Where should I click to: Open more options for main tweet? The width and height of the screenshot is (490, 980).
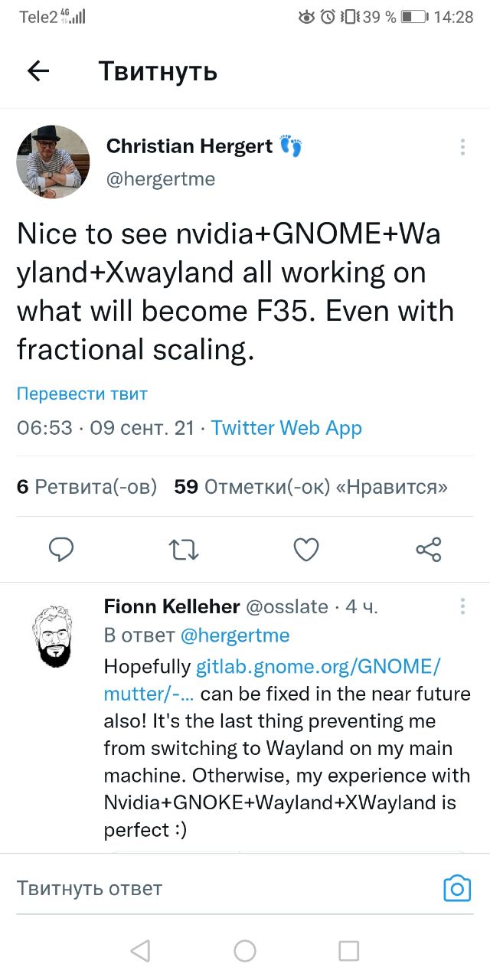tap(462, 147)
